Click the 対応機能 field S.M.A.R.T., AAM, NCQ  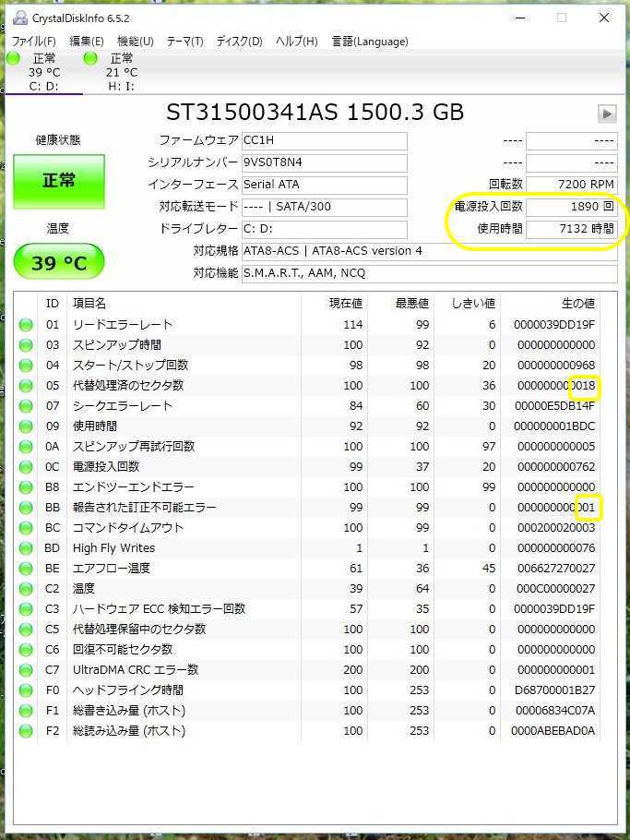[x=429, y=274]
